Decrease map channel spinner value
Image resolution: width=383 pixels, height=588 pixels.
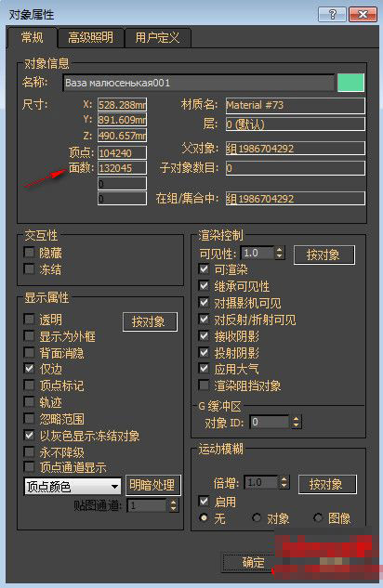point(173,509)
